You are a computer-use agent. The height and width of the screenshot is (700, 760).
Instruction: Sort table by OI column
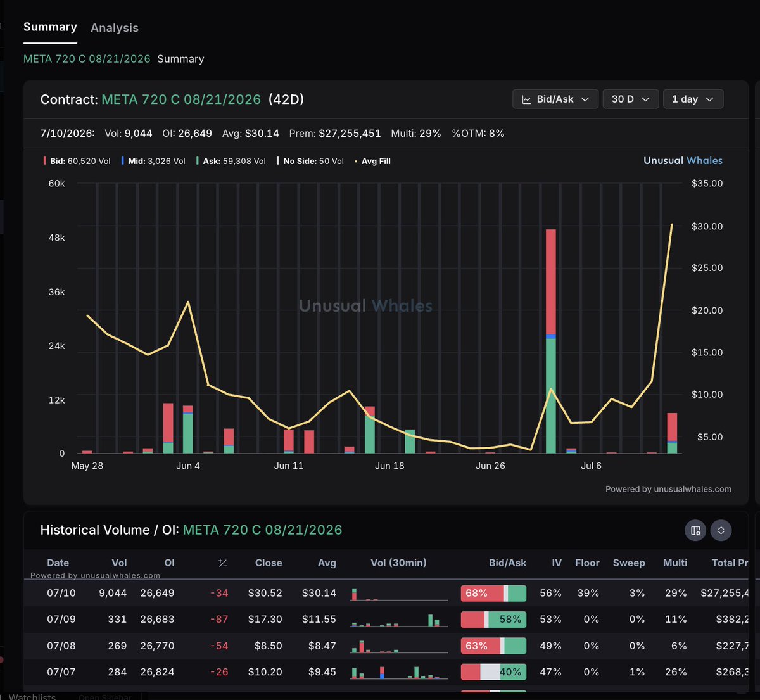pos(169,563)
